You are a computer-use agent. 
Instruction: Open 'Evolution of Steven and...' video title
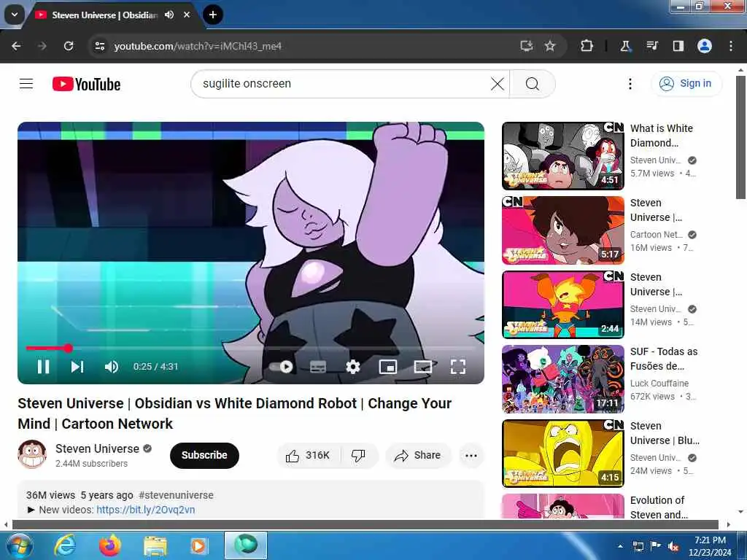(659, 507)
